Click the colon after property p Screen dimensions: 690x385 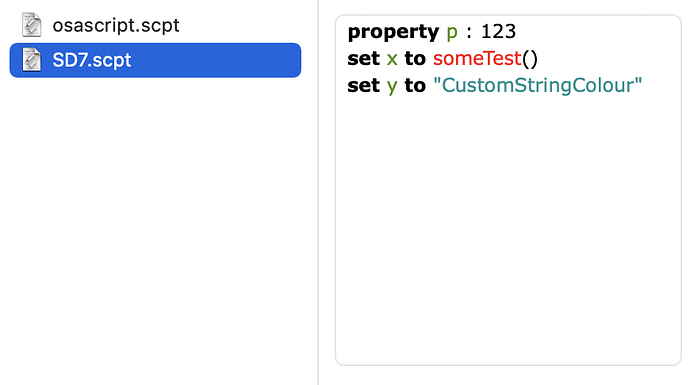click(x=469, y=33)
